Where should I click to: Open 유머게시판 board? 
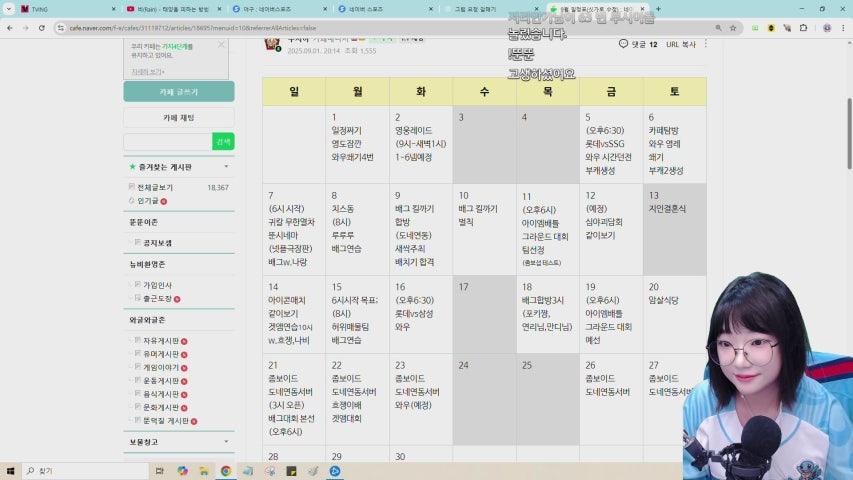click(160, 354)
